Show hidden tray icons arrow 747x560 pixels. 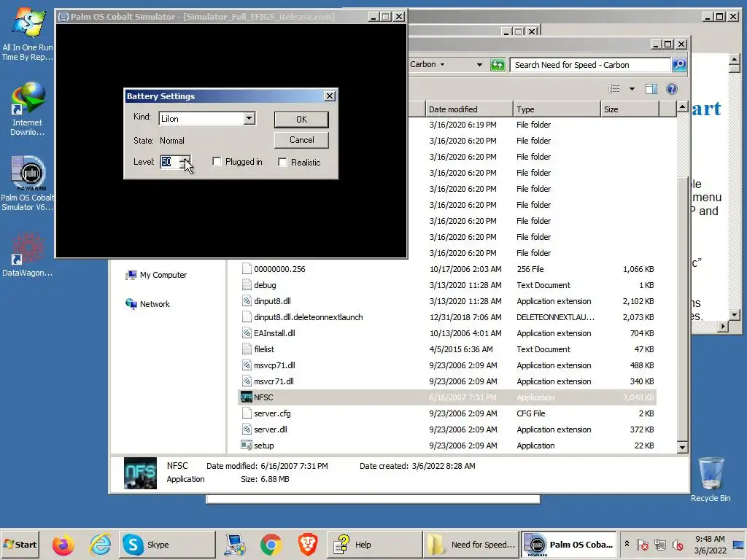coord(627,543)
